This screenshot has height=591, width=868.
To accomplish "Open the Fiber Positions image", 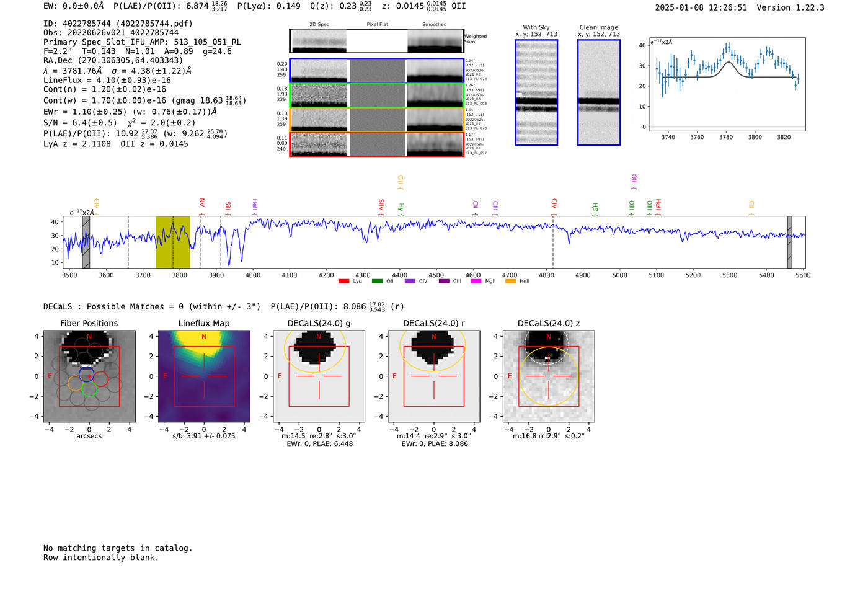I will point(89,376).
